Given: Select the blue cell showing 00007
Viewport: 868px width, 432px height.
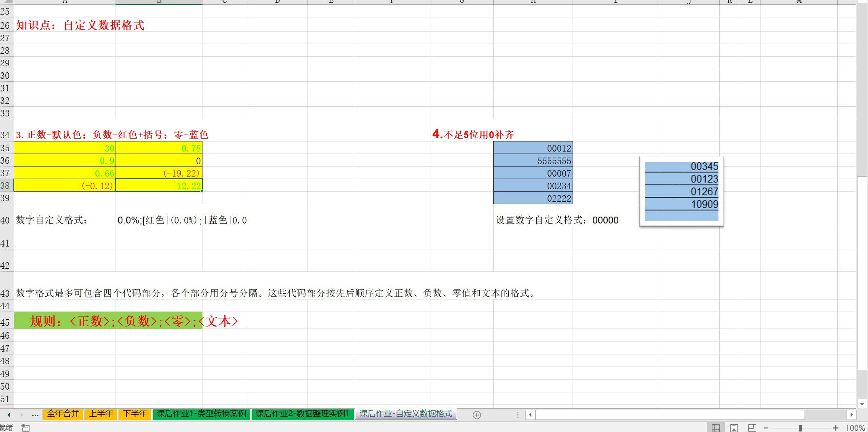Looking at the screenshot, I should (533, 173).
